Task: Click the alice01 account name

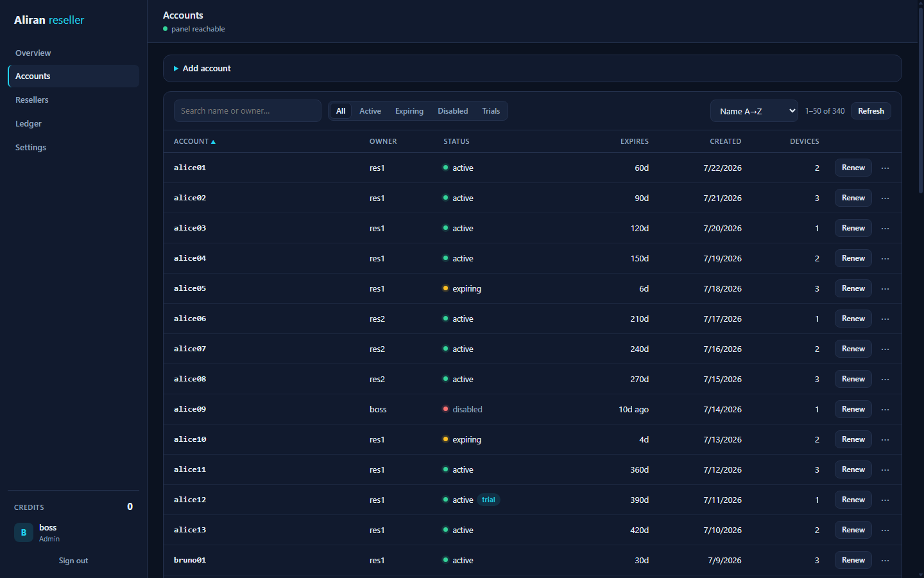Action: tap(190, 168)
